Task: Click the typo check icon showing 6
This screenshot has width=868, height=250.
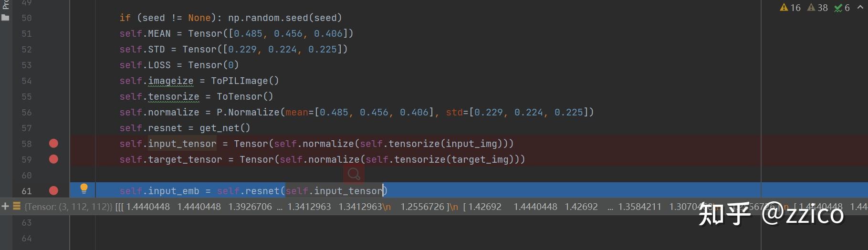Action: tap(842, 8)
